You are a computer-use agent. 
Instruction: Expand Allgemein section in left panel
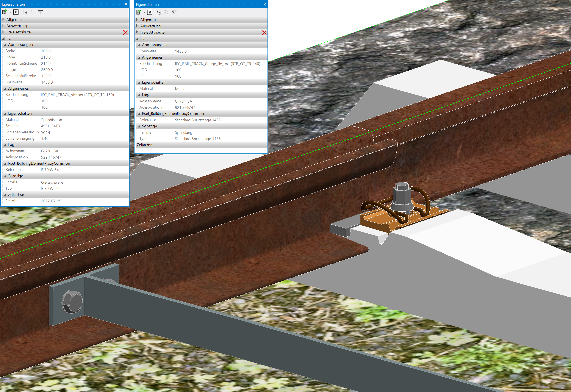[x=3, y=19]
